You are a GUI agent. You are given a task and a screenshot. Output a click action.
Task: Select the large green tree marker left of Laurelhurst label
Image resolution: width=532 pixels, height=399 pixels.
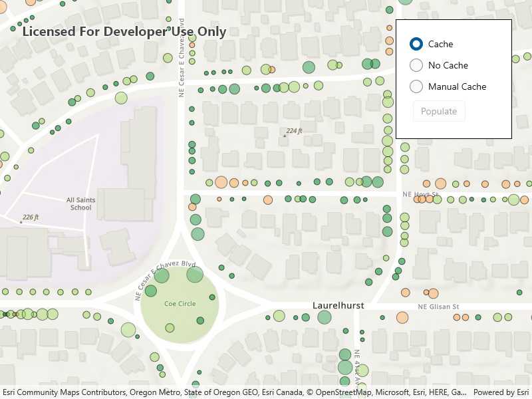pyautogui.click(x=324, y=317)
